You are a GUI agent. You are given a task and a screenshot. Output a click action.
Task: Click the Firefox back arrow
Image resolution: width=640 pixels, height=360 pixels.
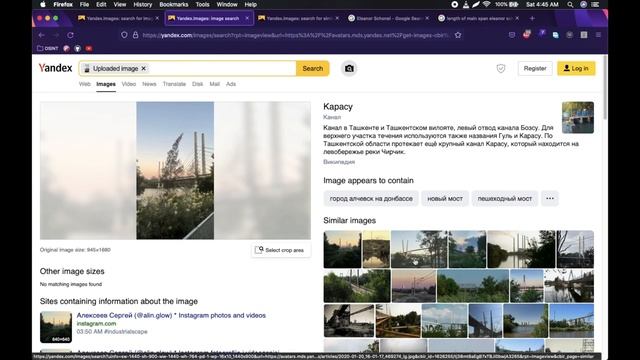click(42, 35)
